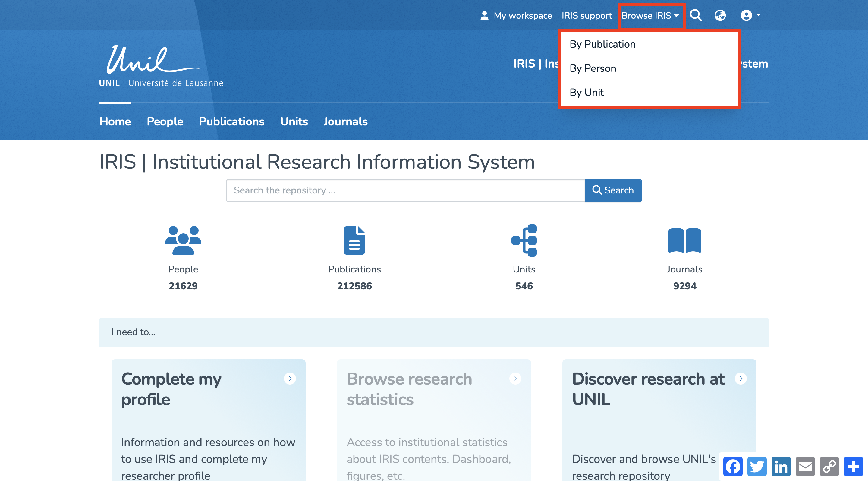Viewport: 868px width, 481px height.
Task: Click the People group icon
Action: pos(183,240)
